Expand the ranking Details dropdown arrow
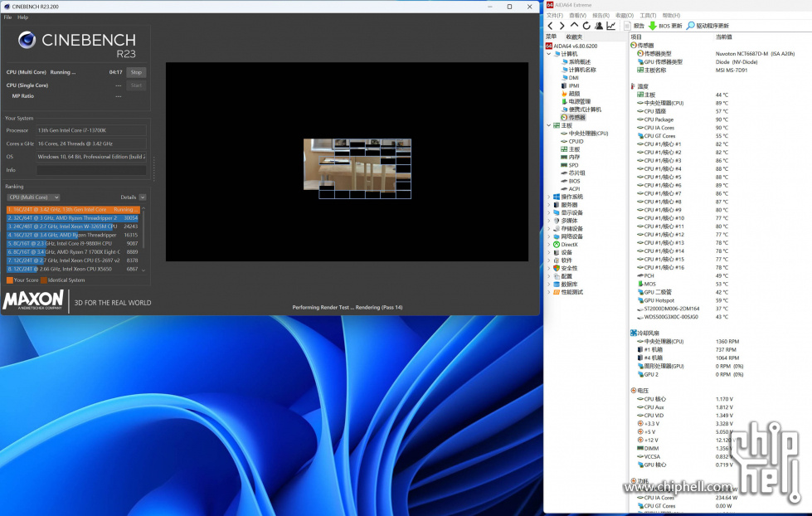 [143, 197]
